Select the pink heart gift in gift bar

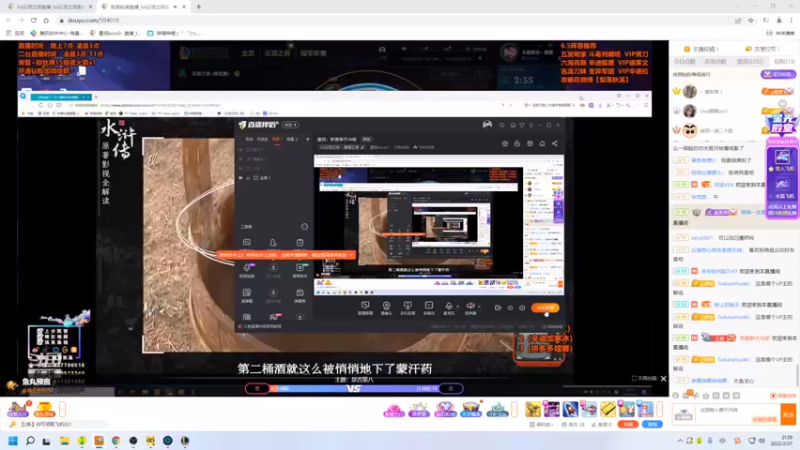pos(394,409)
